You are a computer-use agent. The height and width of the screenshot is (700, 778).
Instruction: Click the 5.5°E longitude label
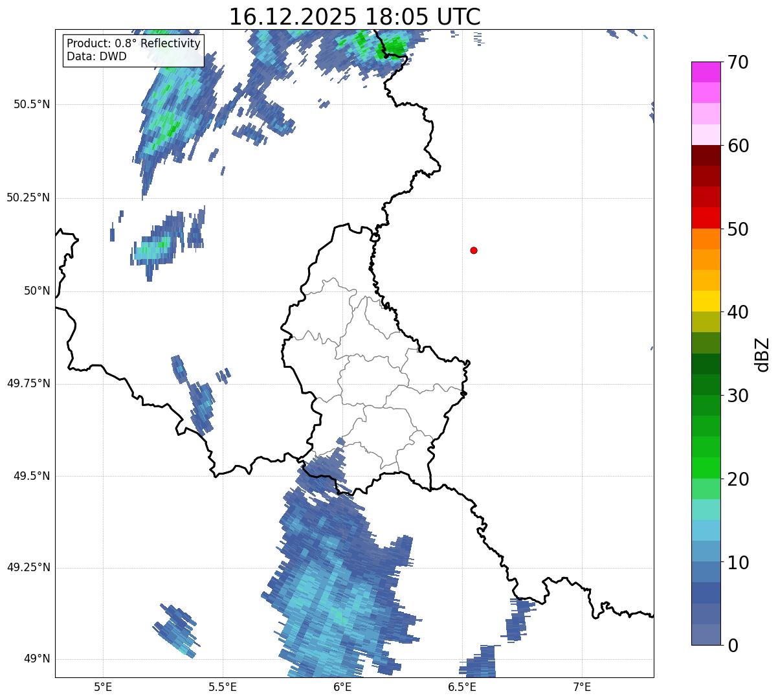[223, 686]
